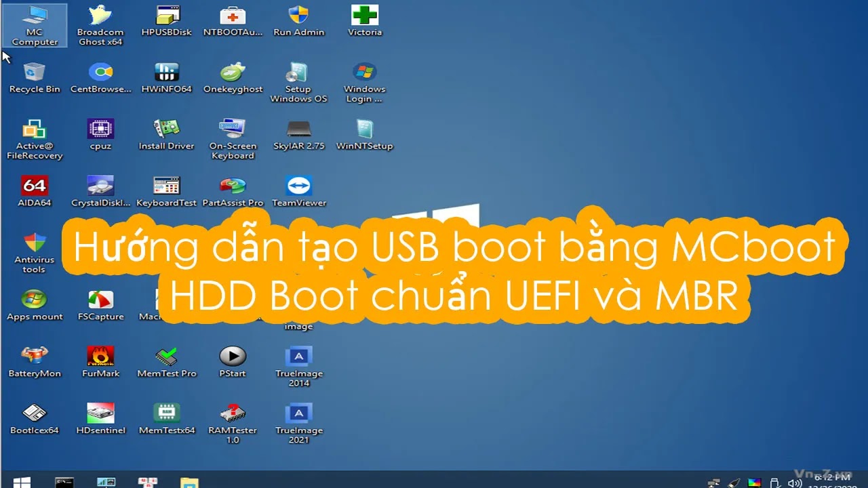The width and height of the screenshot is (868, 488).
Task: Open Command Prompt from the taskbar
Action: (64, 482)
